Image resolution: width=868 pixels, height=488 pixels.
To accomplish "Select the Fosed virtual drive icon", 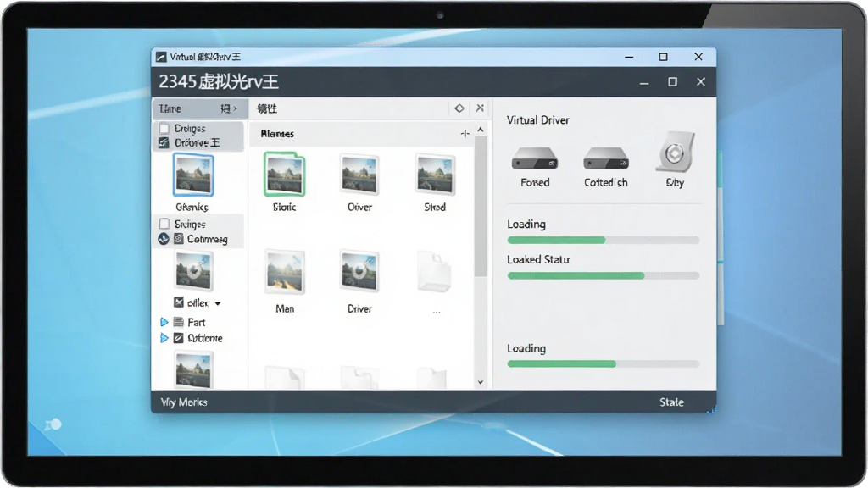I will click(x=534, y=158).
